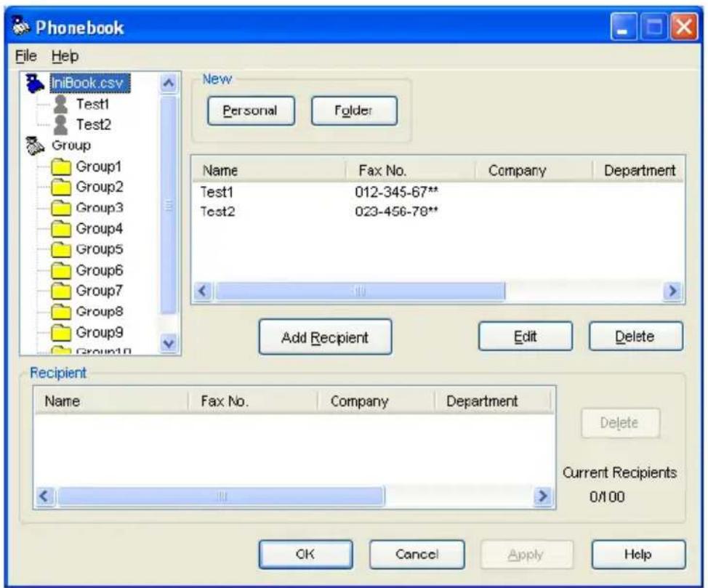Click the Group7 folder icon

(x=61, y=291)
